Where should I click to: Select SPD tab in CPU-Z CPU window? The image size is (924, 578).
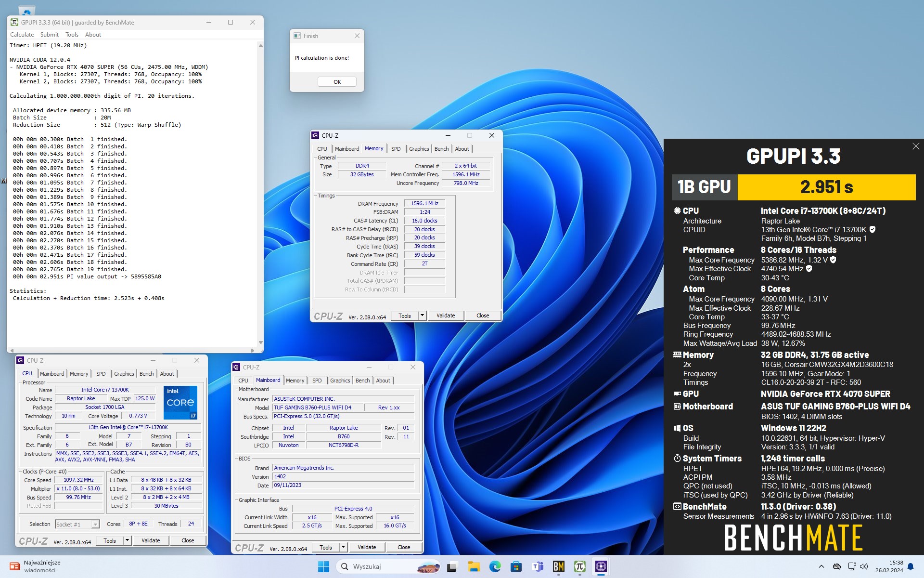[x=101, y=374]
